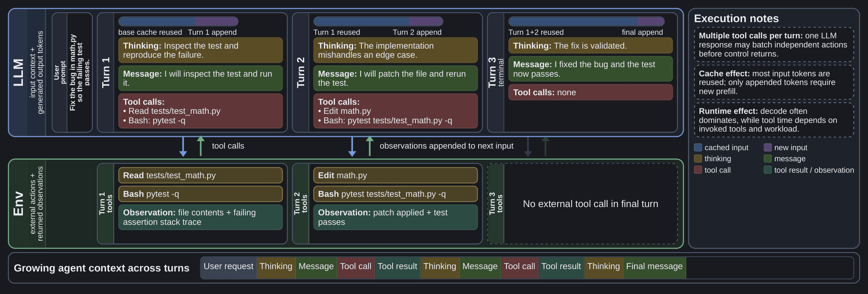The height and width of the screenshot is (294, 868).
Task: Select Turn 1 Tool calls block
Action: 200,111
